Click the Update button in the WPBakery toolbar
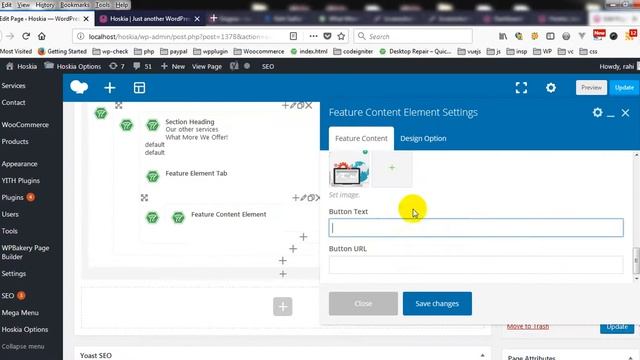640x360 pixels. coord(624,87)
